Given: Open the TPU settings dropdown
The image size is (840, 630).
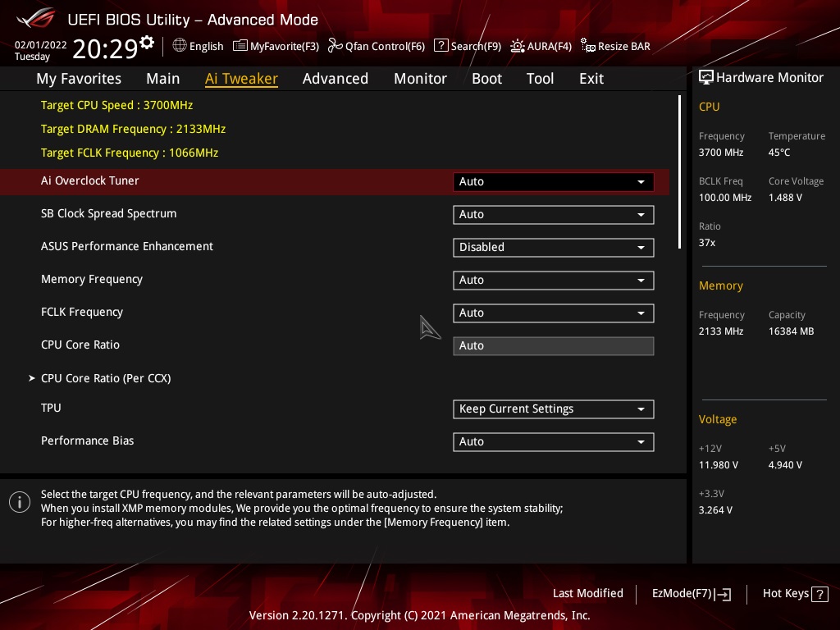Looking at the screenshot, I should tap(553, 409).
